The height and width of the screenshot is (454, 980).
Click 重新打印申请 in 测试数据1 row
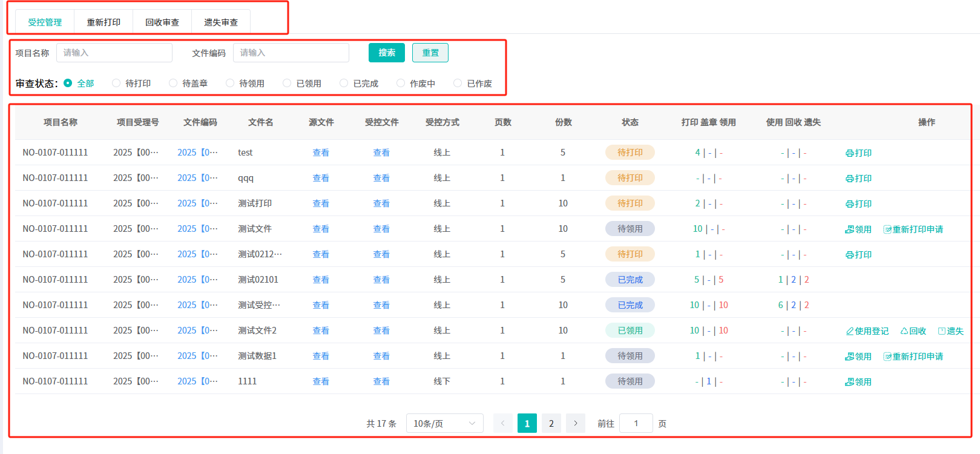click(913, 356)
